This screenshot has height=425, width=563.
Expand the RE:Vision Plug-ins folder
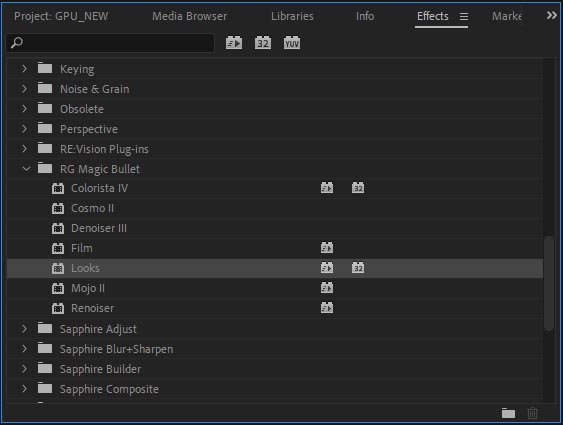[x=24, y=149]
